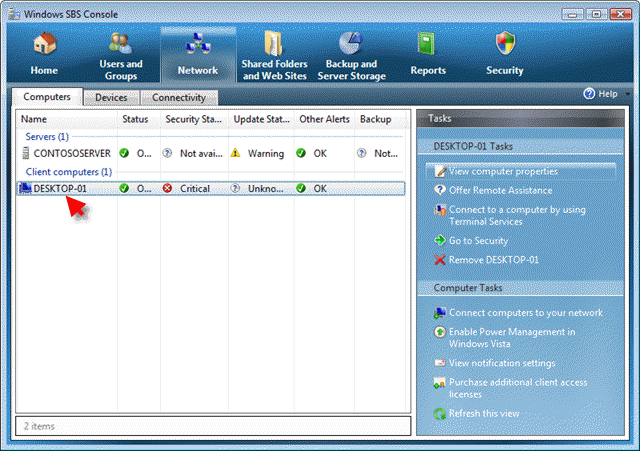Screen dimensions: 640x451
Task: Click CONTOSOSERVER Other Alerts OK check icon
Action: 301,153
